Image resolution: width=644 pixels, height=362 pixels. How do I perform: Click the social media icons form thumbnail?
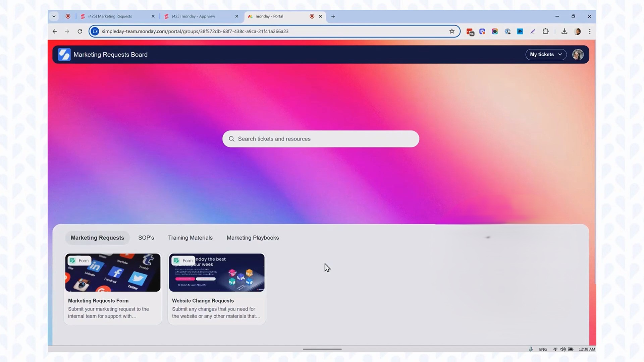point(113,273)
